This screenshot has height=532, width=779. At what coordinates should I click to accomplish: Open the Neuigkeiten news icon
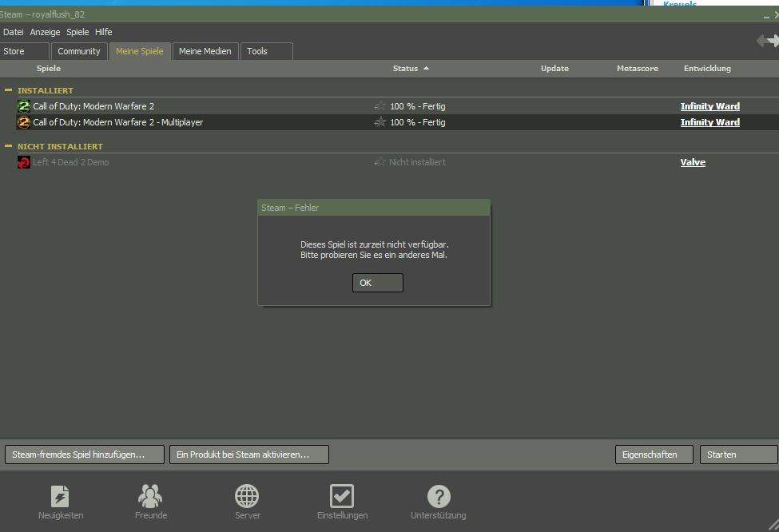coord(60,496)
